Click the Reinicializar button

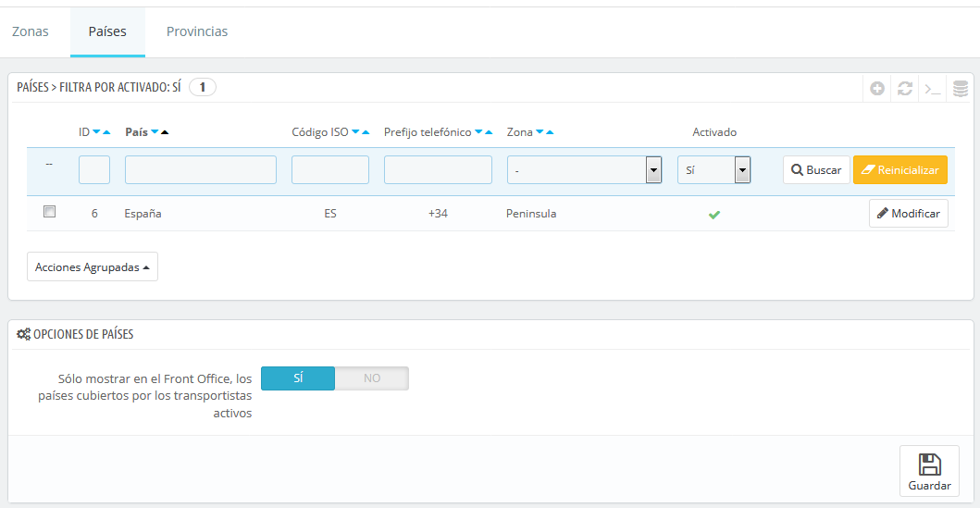coord(900,170)
